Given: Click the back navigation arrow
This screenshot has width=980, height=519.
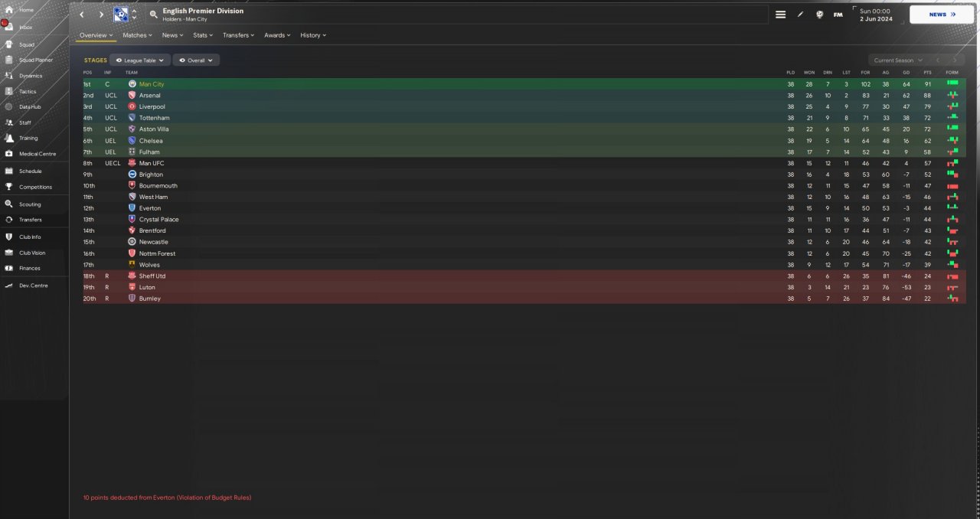Looking at the screenshot, I should [81, 15].
